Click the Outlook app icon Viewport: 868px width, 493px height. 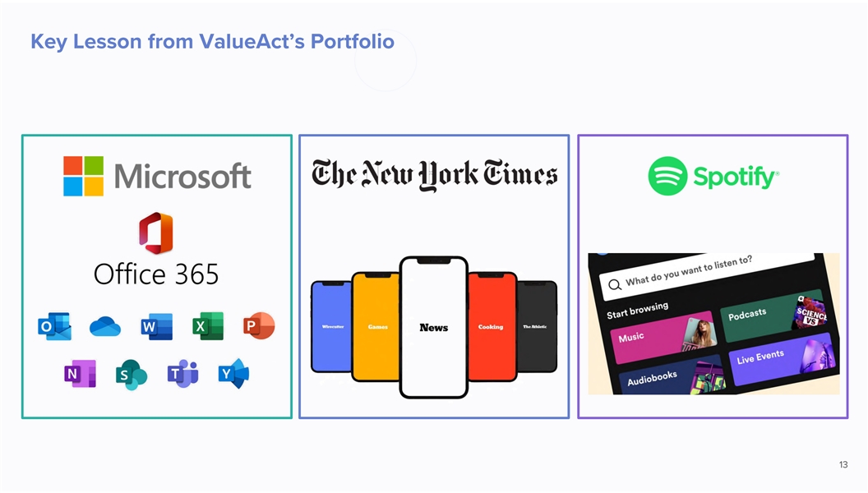54,326
